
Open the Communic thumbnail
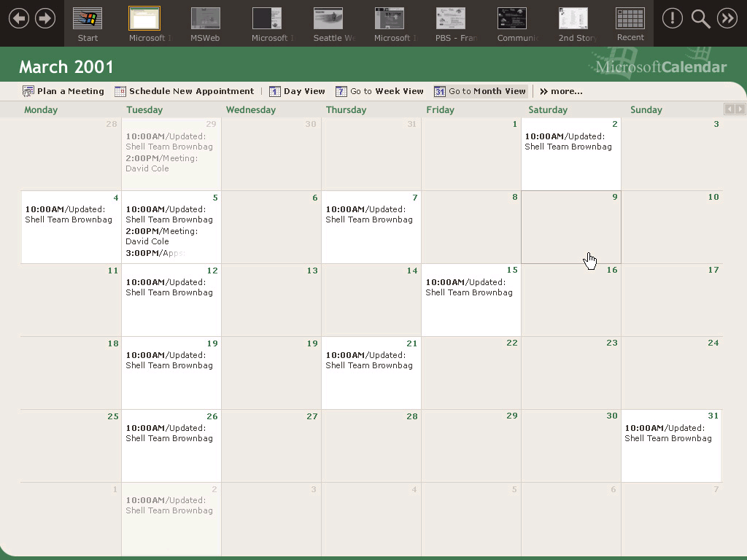[x=512, y=24]
